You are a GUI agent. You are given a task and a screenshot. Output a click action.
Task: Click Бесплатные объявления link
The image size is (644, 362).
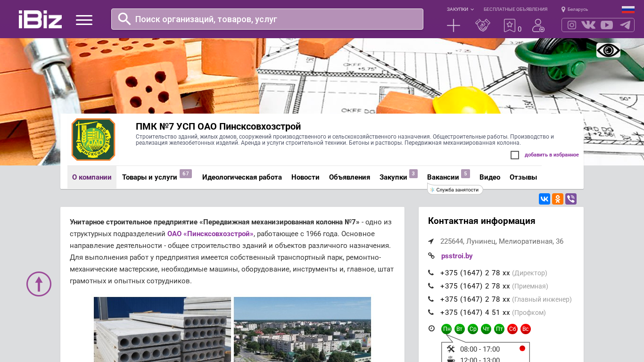point(515,9)
